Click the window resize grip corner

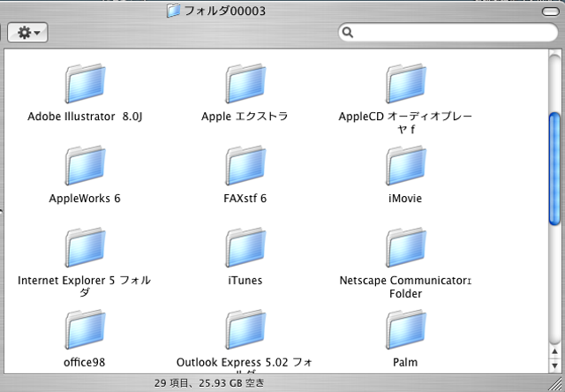click(556, 383)
